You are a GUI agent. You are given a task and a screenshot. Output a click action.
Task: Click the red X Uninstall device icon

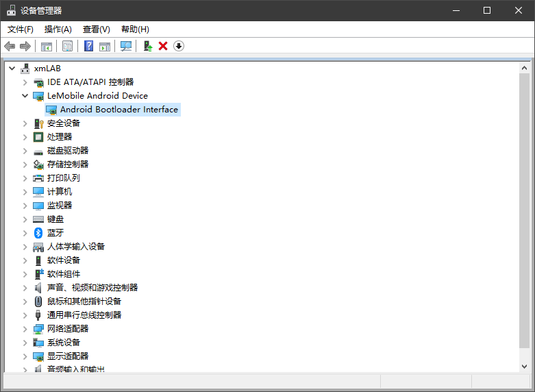[x=163, y=46]
